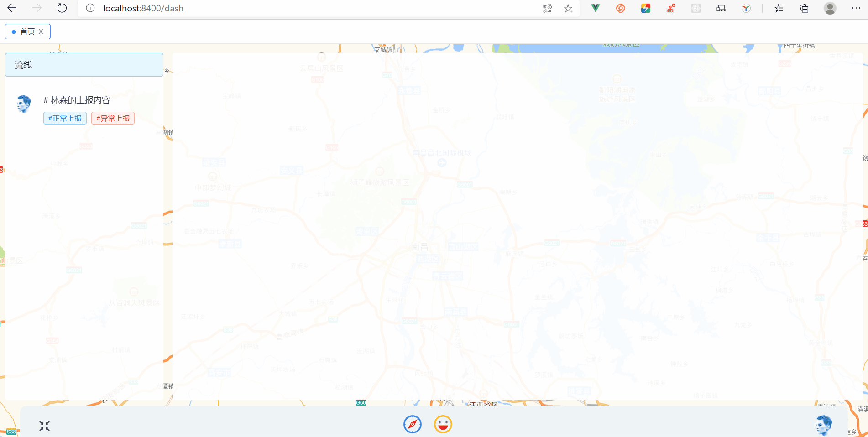Open the browser favorites list icon
This screenshot has width=868, height=437.
pos(779,8)
